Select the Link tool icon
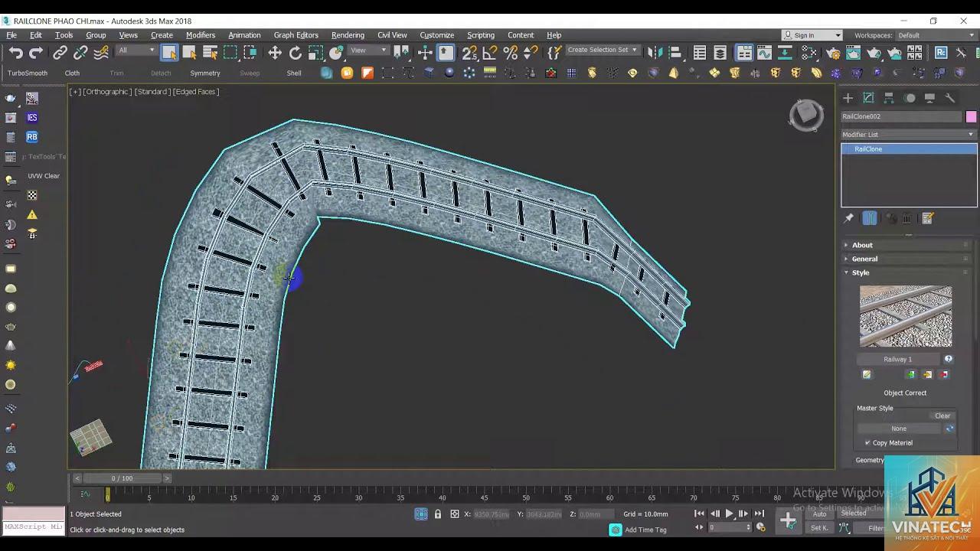 point(60,53)
